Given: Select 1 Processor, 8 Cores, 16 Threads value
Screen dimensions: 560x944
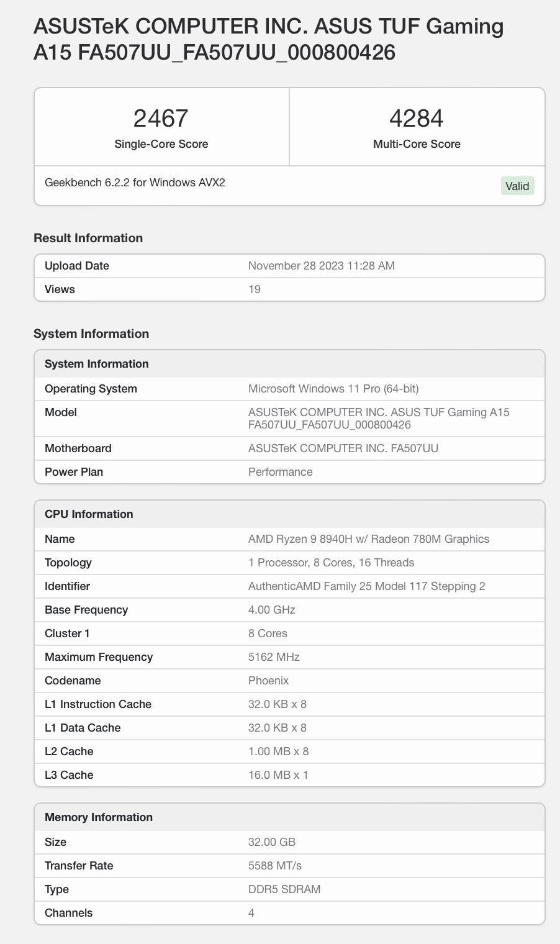Looking at the screenshot, I should point(332,563).
